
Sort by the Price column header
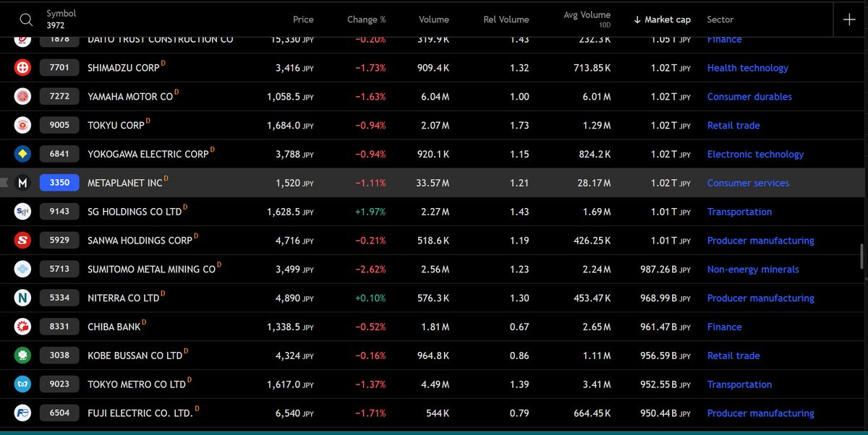(x=303, y=20)
